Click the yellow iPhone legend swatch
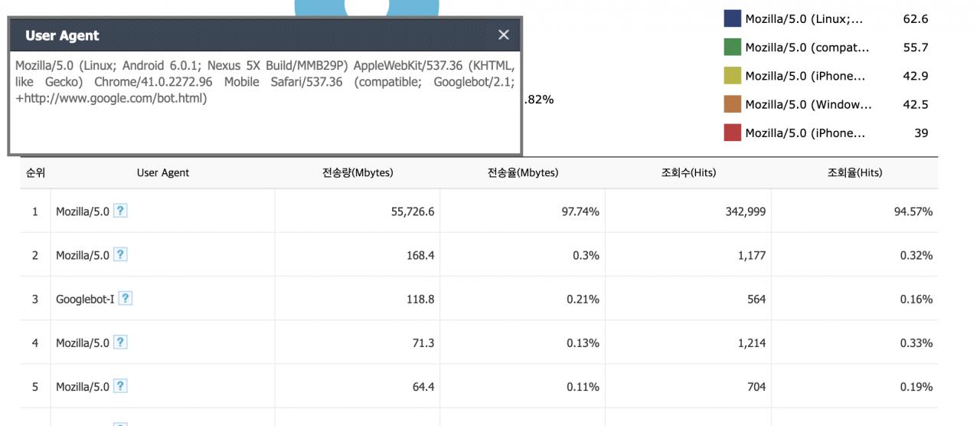The width and height of the screenshot is (980, 426). [x=732, y=76]
